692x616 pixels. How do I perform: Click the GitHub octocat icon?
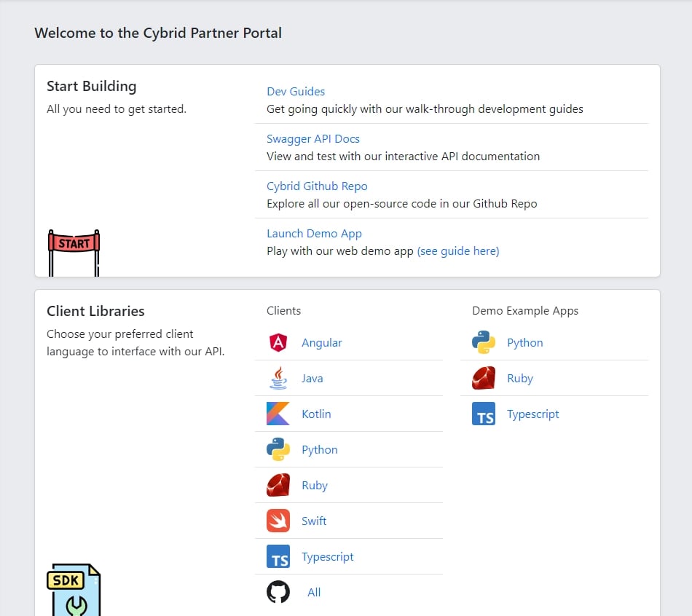(278, 593)
